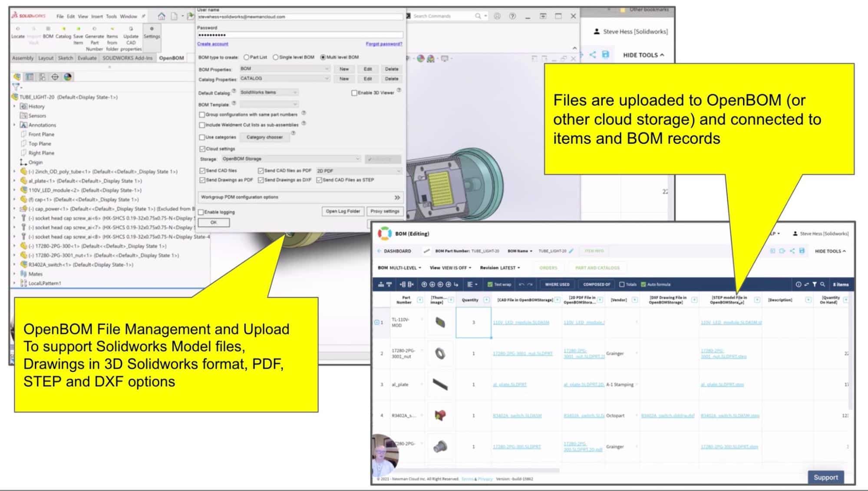Switch to the Evaluate tab

pos(87,58)
